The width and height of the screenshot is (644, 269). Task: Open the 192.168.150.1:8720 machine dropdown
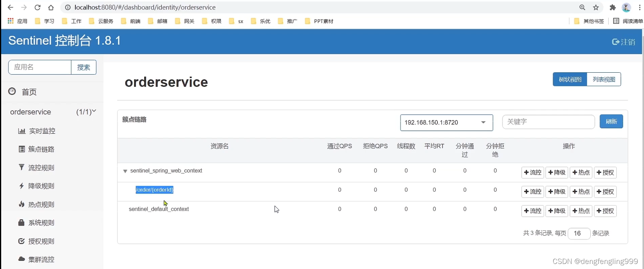[446, 122]
